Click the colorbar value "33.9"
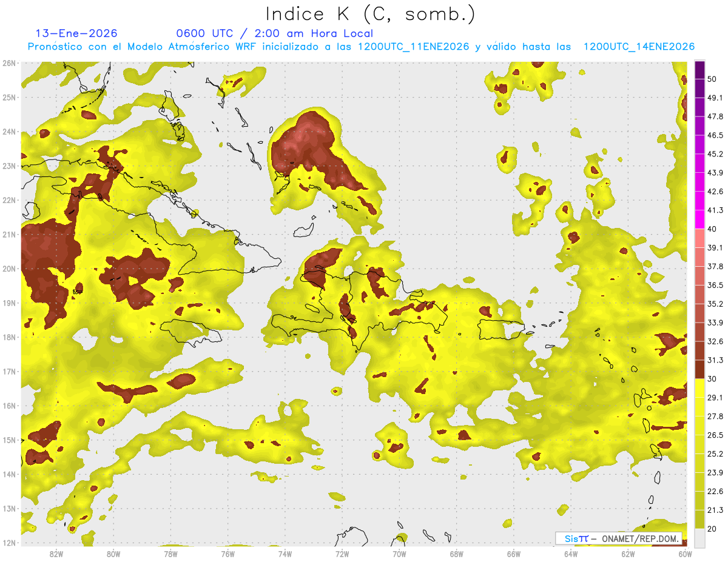Viewport: 728px width, 562px height. click(715, 323)
